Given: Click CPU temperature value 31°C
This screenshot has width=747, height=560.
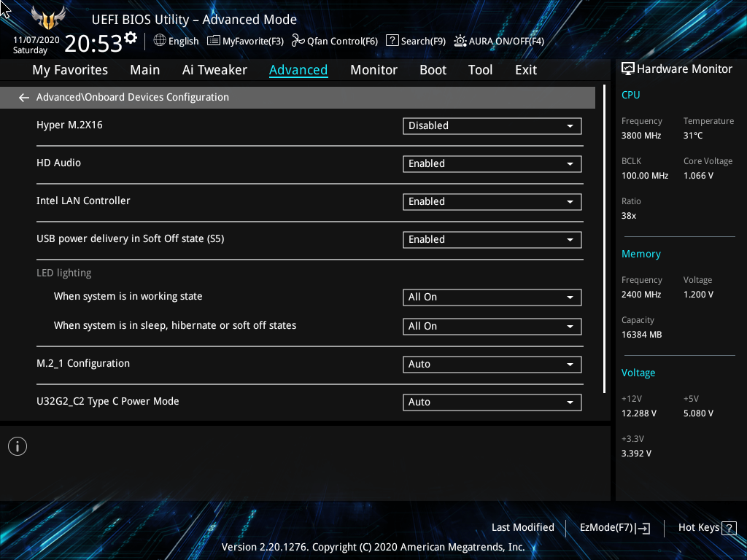Looking at the screenshot, I should (x=693, y=136).
